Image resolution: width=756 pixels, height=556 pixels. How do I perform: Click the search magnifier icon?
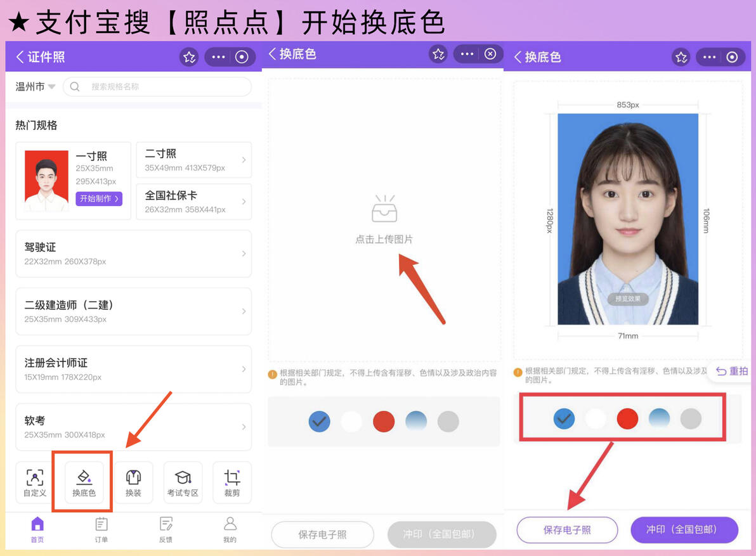(75, 87)
